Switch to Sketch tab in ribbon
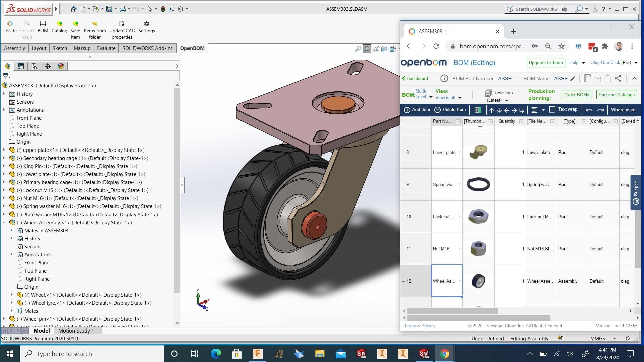 click(x=60, y=48)
